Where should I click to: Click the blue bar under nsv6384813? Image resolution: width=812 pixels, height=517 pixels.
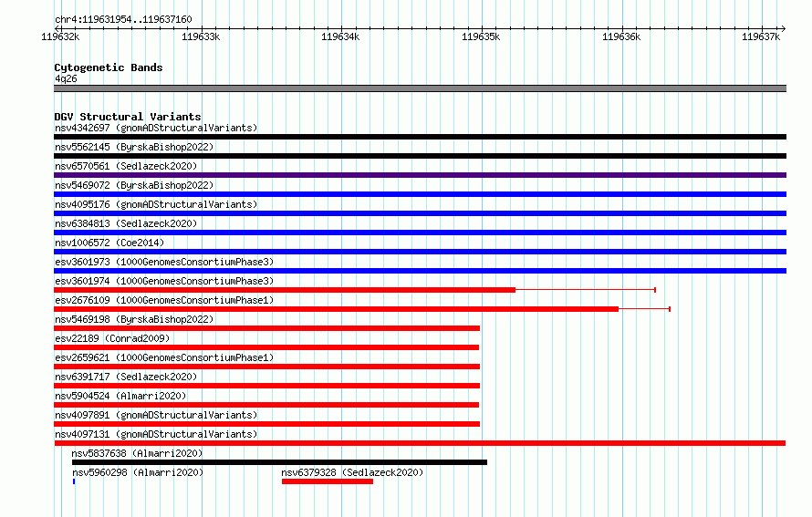(x=420, y=233)
